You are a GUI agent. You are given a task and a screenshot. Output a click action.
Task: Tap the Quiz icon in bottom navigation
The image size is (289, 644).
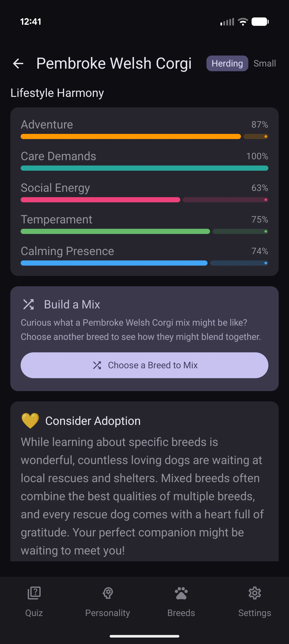click(34, 593)
